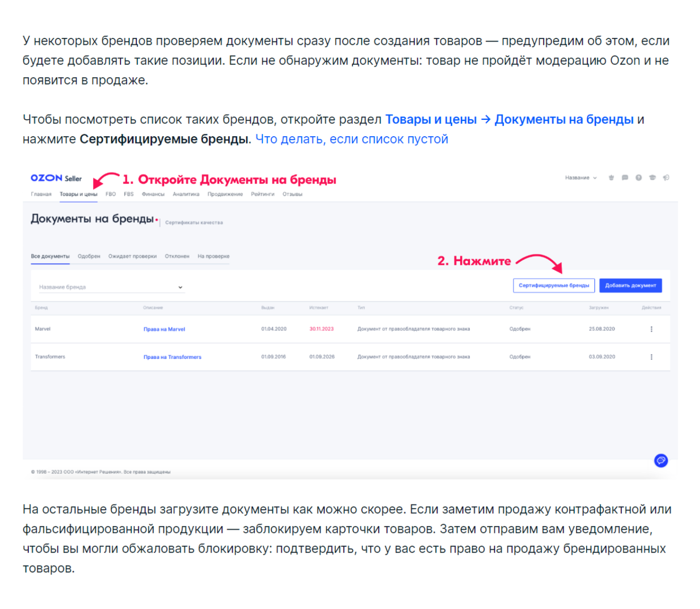The width and height of the screenshot is (700, 609).
Task: Click the Добавить документ button
Action: pos(631,285)
